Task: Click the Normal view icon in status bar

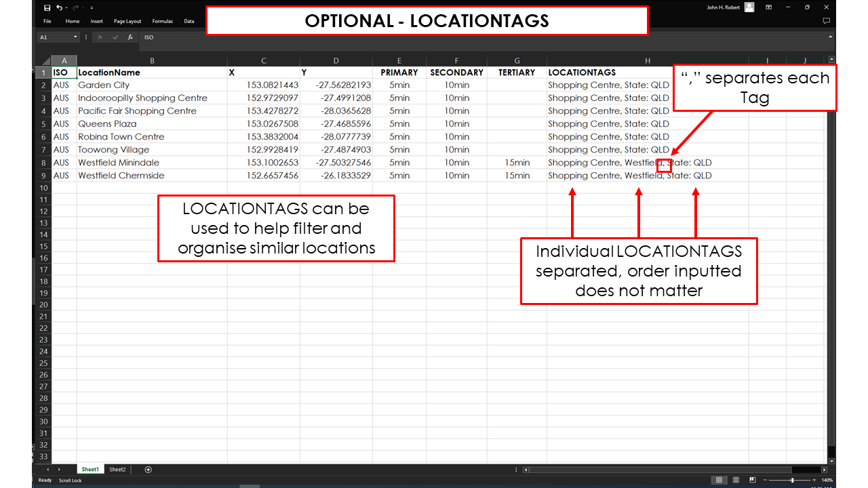Action: [x=719, y=480]
